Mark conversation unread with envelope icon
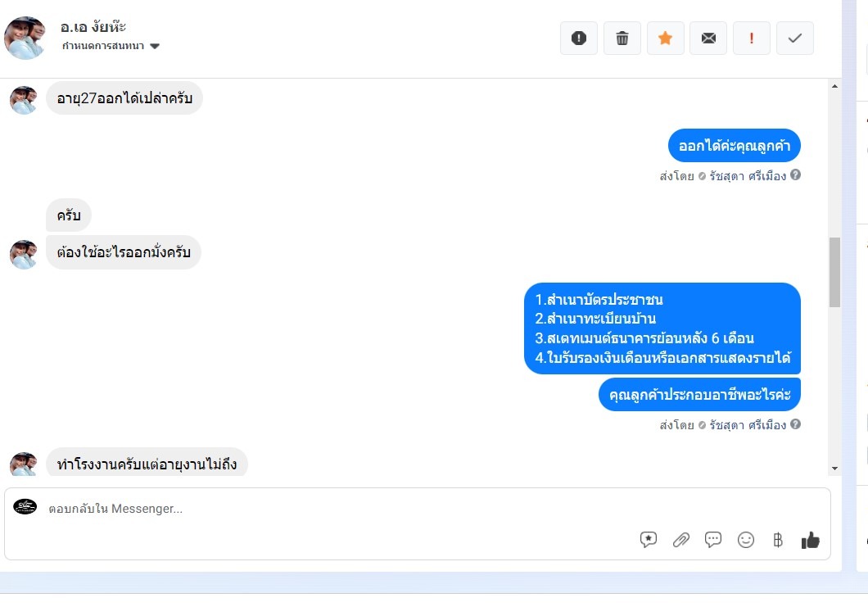Image resolution: width=868 pixels, height=607 pixels. coord(708,39)
